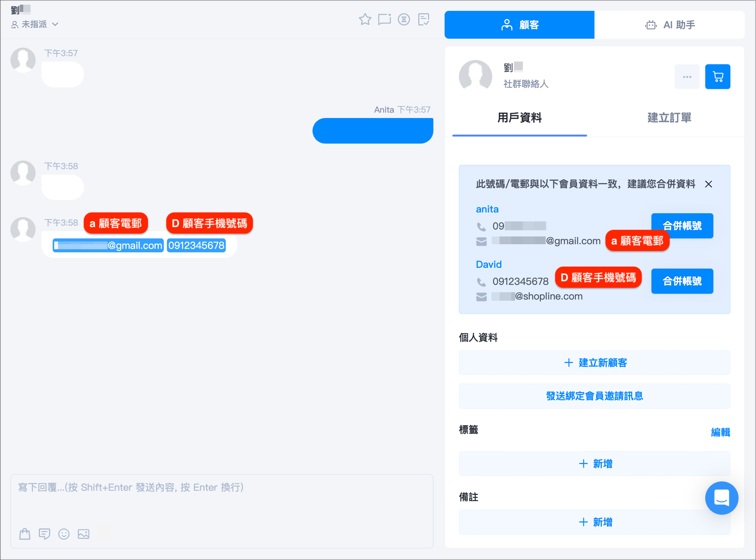Open the floating chat support bubble
The width and height of the screenshot is (756, 560).
[x=722, y=498]
